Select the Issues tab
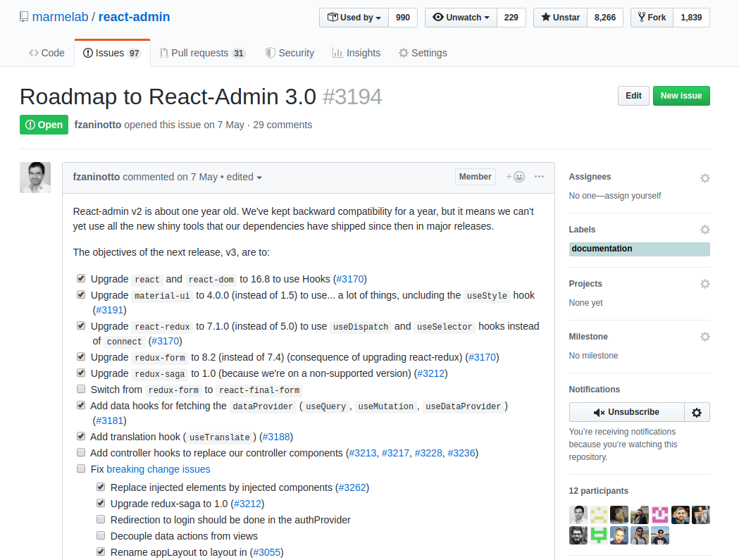Image resolution: width=739 pixels, height=560 pixels. point(112,53)
